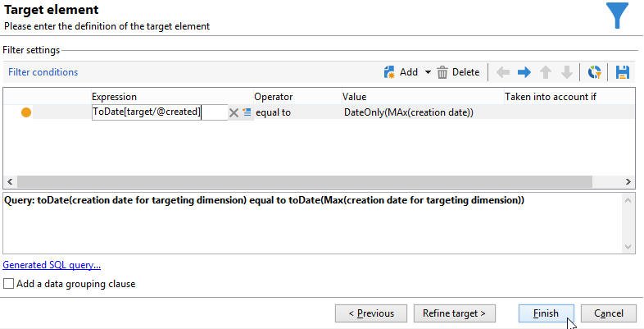The height and width of the screenshot is (329, 644).
Task: Click the horizontal scrollbar right arrow
Action: point(628,181)
